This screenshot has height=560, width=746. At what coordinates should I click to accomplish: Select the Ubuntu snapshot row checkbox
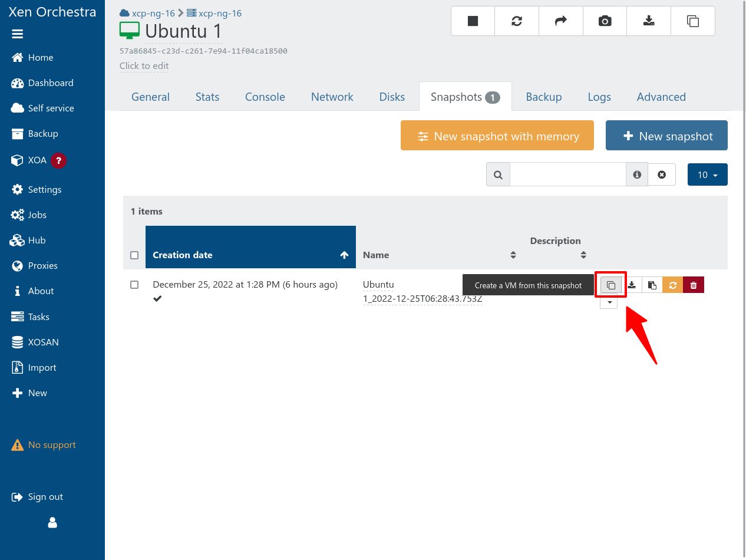134,285
